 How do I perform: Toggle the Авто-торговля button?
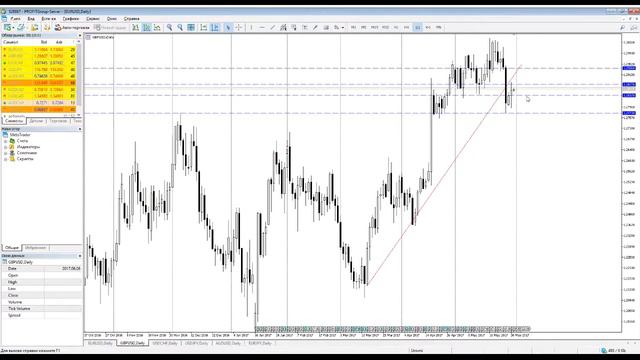[x=72, y=27]
